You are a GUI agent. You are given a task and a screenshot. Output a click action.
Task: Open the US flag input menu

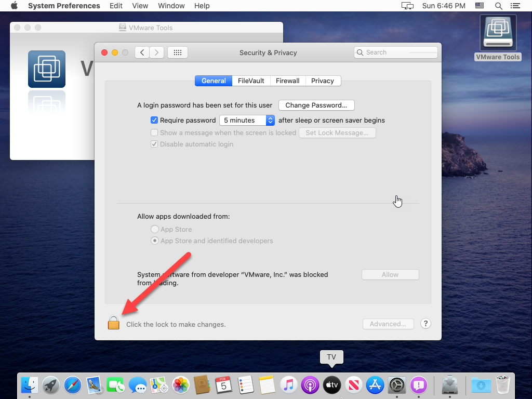coord(479,6)
